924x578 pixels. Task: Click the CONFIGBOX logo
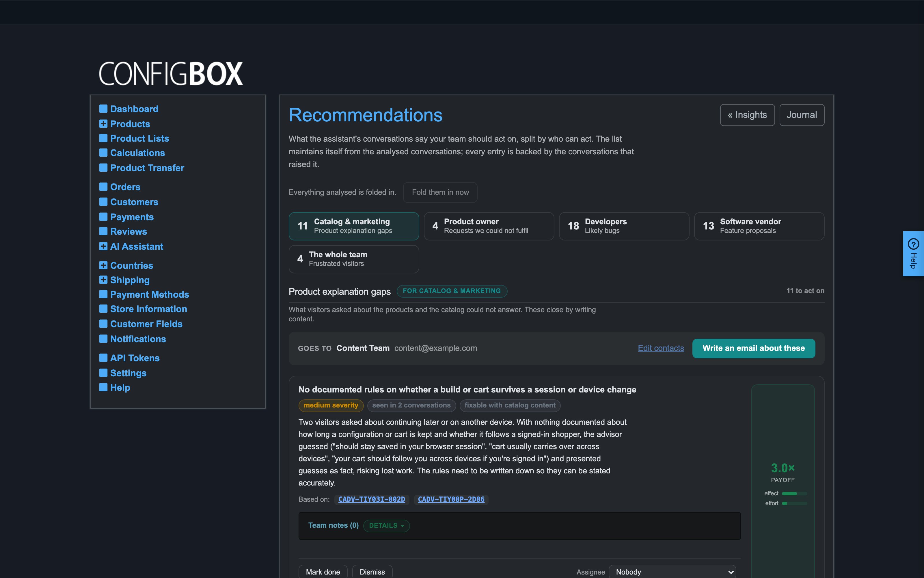coord(171,73)
